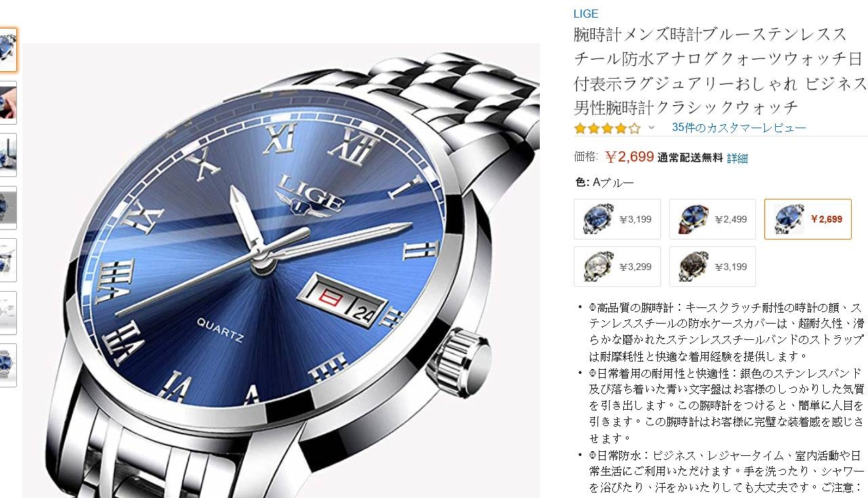View the fourth thumbnail with gray background

click(x=8, y=208)
